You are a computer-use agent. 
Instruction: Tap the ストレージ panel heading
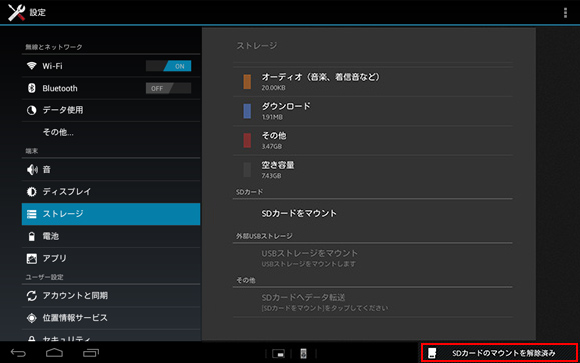click(257, 46)
